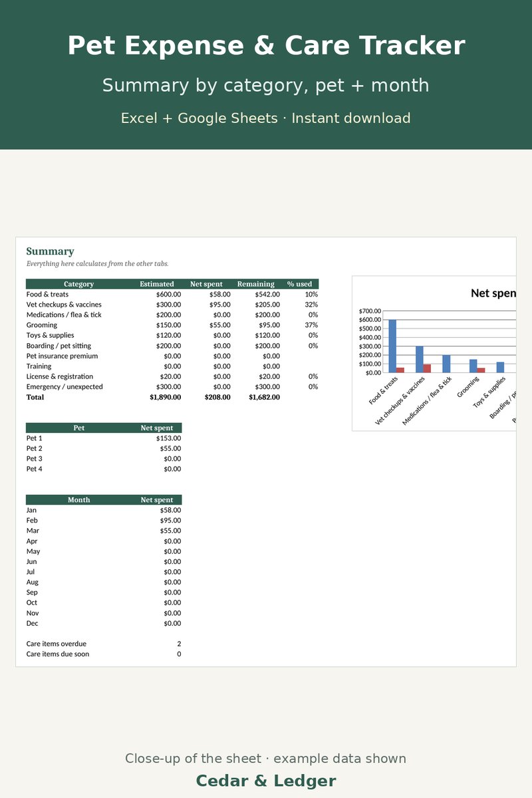This screenshot has width=532, height=798.
Task: Select the blue Vet checkups chart bar
Action: 420,359
